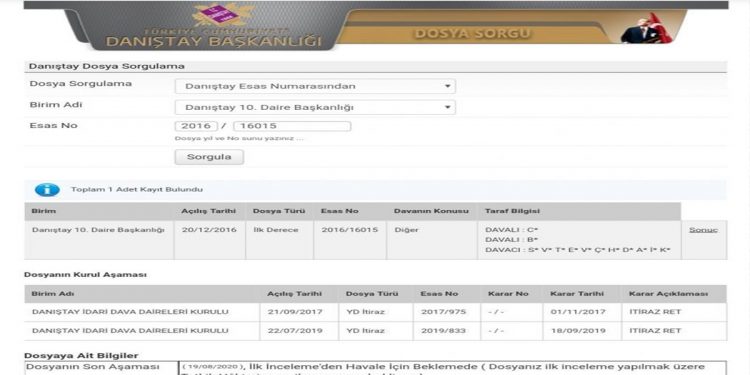Click the Atatürk portrait image in banner

pyautogui.click(x=646, y=29)
